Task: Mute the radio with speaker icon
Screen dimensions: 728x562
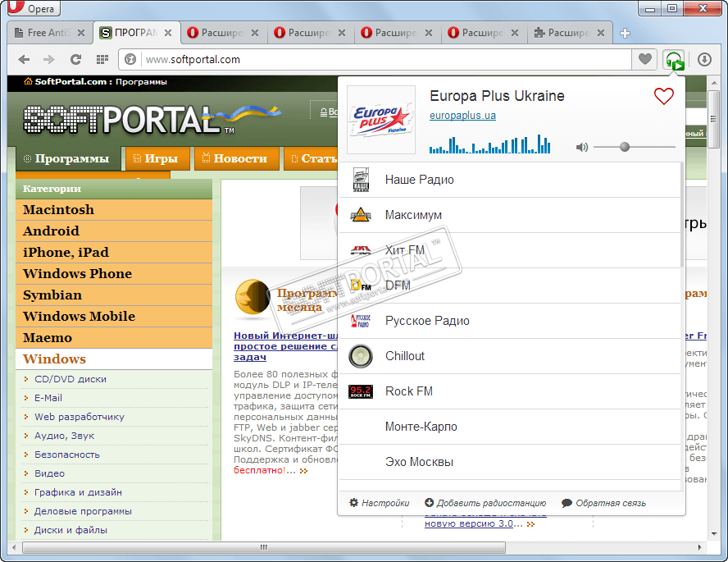Action: point(582,147)
